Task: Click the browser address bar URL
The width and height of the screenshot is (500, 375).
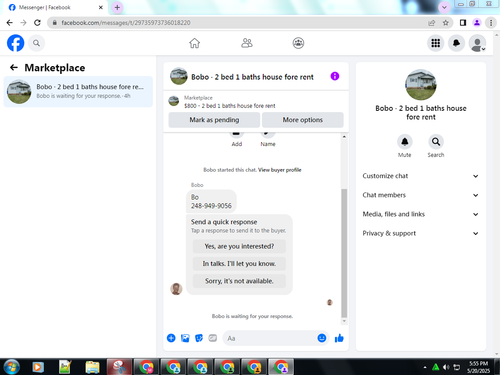Action: [126, 23]
